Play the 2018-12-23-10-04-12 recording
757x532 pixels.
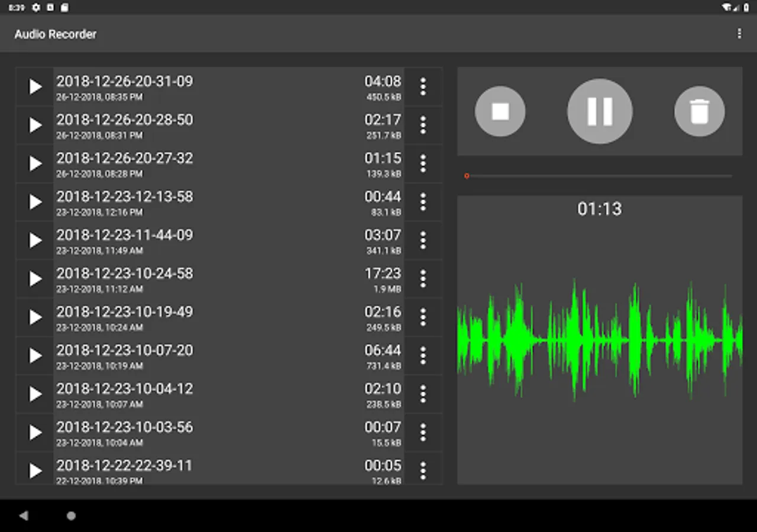tap(35, 394)
